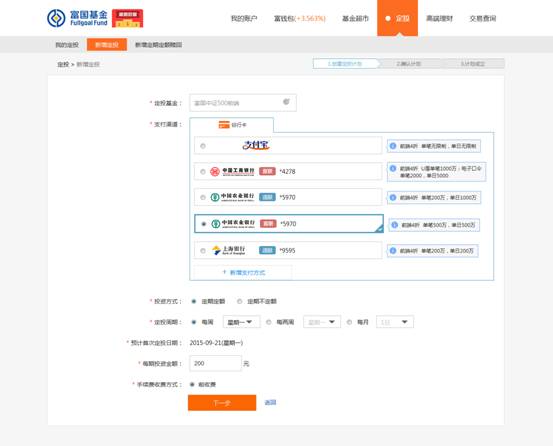Switch to the 我的定投 sub-tab
Viewport: 553px width, 446px height.
click(67, 45)
